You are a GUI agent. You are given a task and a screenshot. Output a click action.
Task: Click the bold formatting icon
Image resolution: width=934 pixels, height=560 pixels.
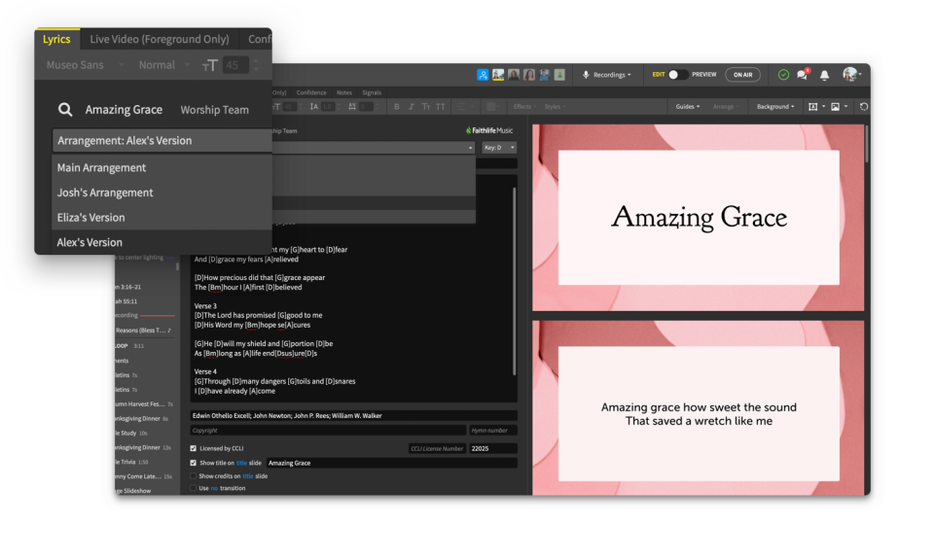click(397, 106)
